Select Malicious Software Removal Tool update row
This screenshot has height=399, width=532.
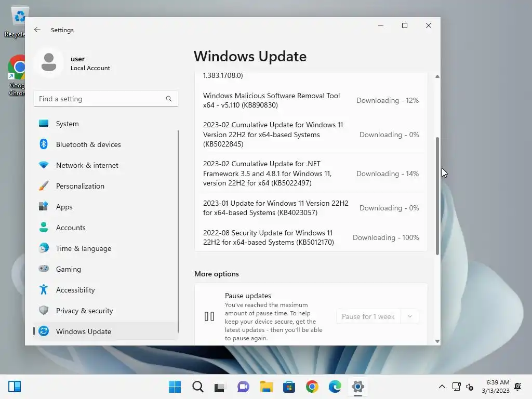coord(311,100)
